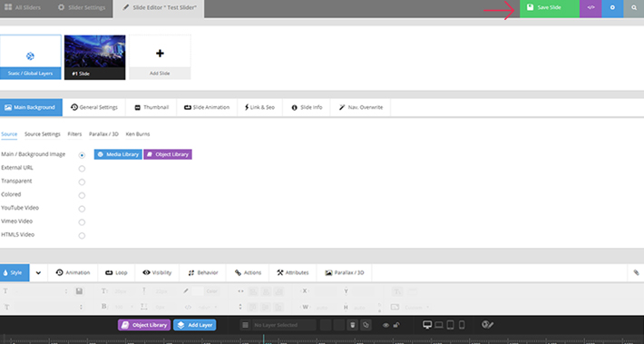Select the #1 Slide thumbnail
Image resolution: width=644 pixels, height=344 pixels.
tap(95, 57)
